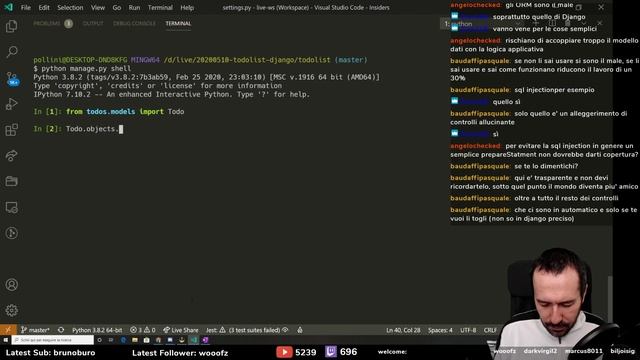640x360 pixels.
Task: Open the Run and Debug view
Action: (11, 104)
